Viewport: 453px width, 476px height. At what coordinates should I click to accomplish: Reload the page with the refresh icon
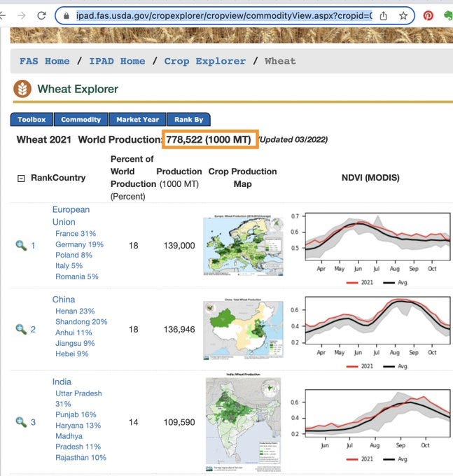[41, 15]
